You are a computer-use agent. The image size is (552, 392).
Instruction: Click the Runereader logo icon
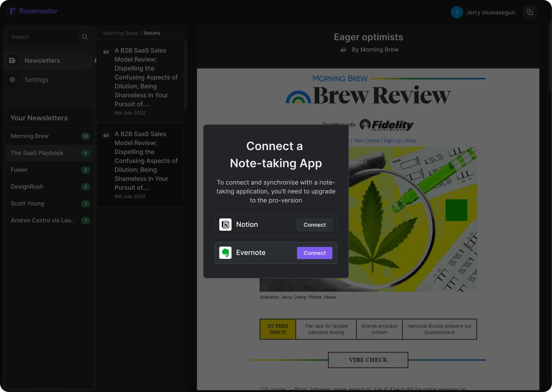[12, 11]
